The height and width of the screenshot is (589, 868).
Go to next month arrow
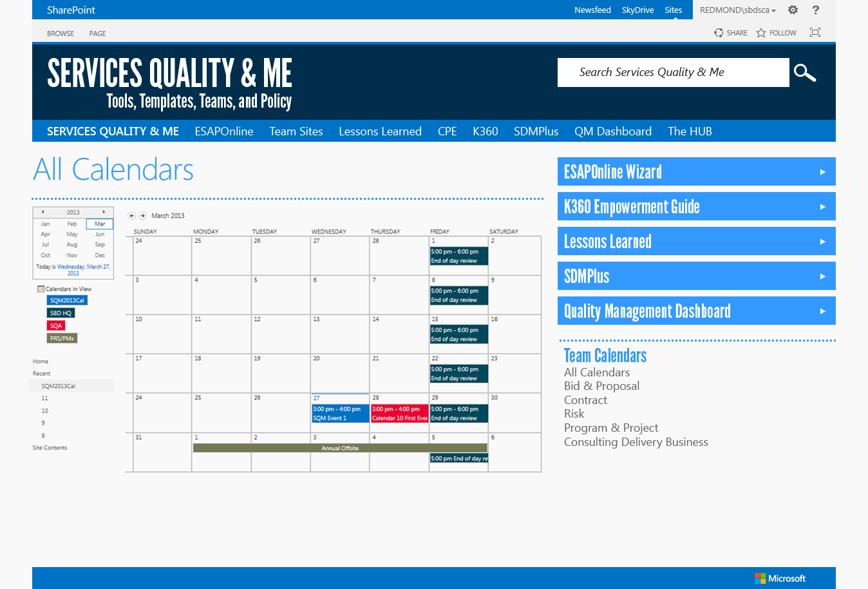(143, 216)
